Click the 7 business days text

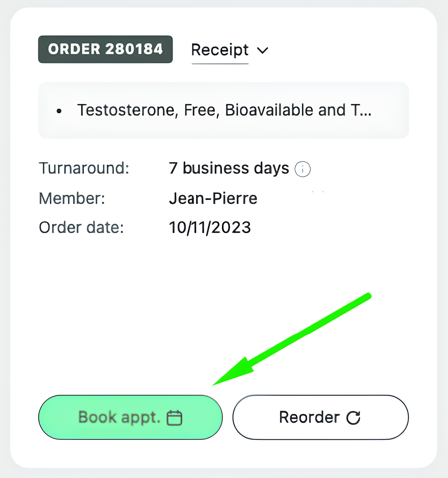[x=229, y=168]
